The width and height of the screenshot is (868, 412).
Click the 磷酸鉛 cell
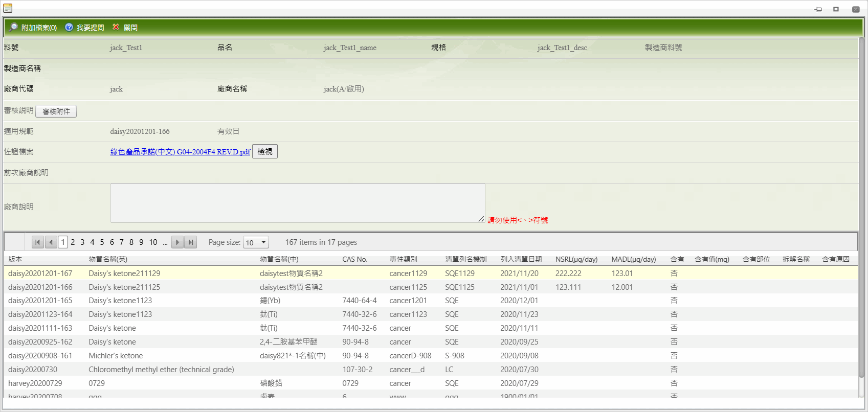click(x=271, y=383)
